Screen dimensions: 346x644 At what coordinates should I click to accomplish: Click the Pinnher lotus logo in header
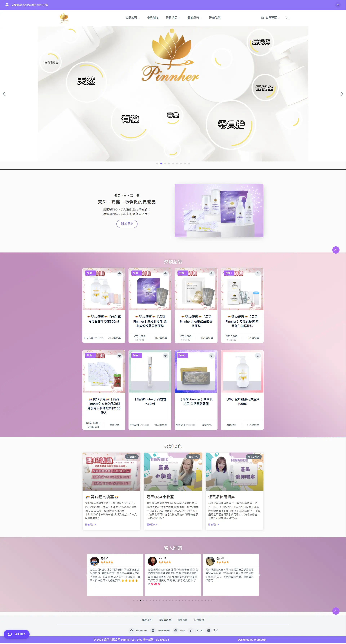click(x=64, y=18)
